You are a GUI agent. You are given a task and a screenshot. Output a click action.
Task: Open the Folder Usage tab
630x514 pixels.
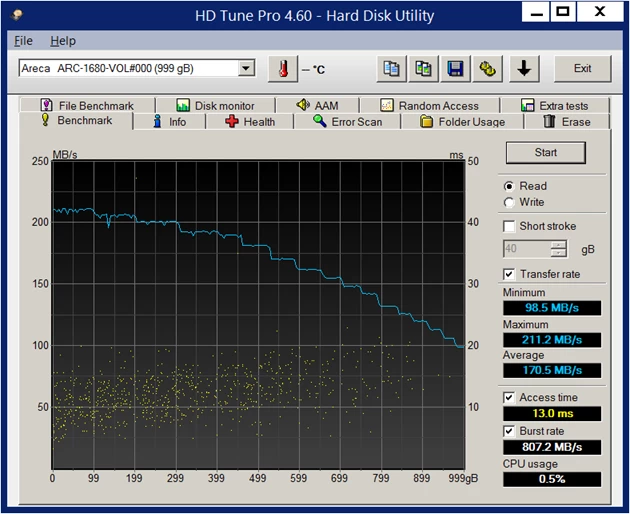coord(462,122)
